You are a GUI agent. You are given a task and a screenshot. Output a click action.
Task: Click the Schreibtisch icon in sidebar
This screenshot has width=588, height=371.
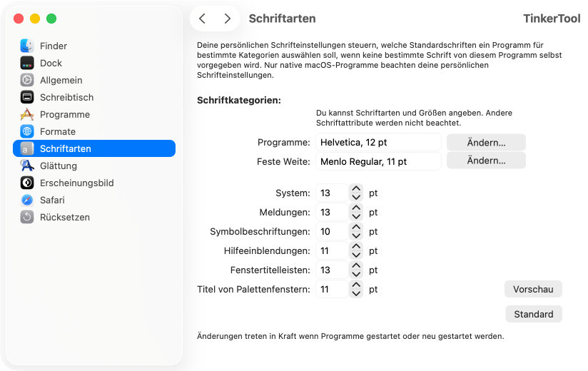(x=27, y=97)
